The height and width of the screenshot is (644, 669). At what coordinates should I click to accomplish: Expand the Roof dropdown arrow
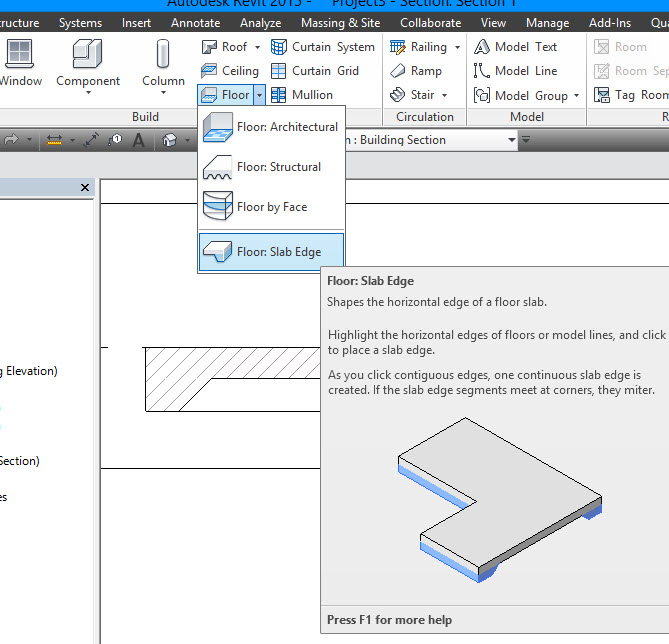coord(257,47)
